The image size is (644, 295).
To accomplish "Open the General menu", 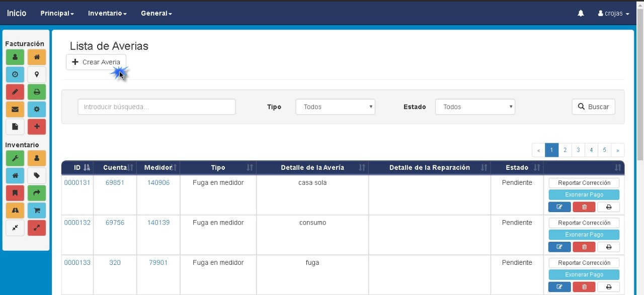I will [156, 14].
